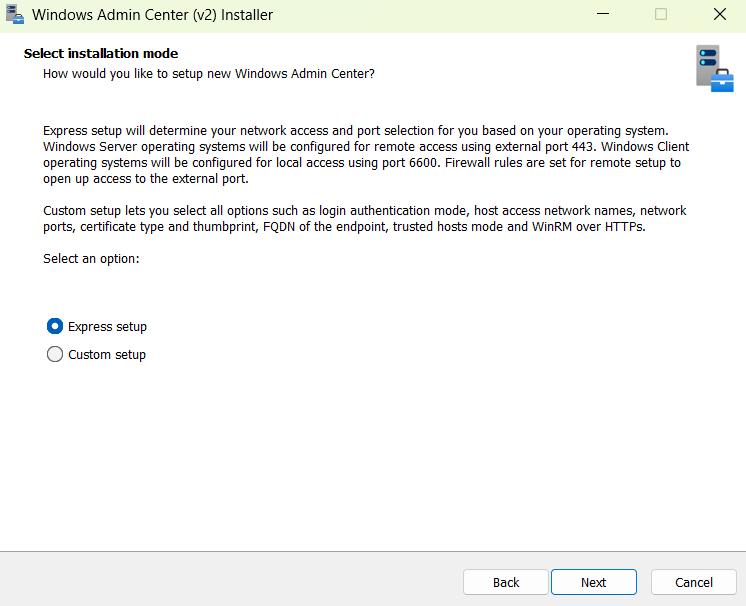Choose the Custom setup radio button
746x606 pixels.
coord(55,354)
